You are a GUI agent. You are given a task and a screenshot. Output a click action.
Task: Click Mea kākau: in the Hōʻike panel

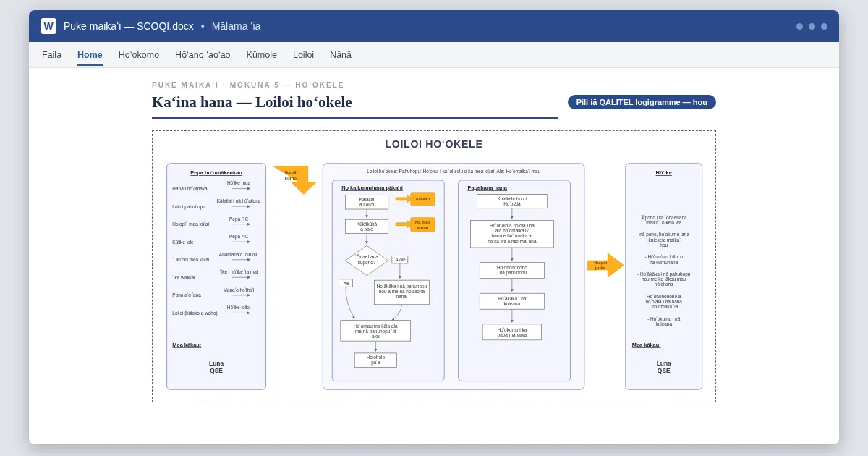tap(647, 345)
